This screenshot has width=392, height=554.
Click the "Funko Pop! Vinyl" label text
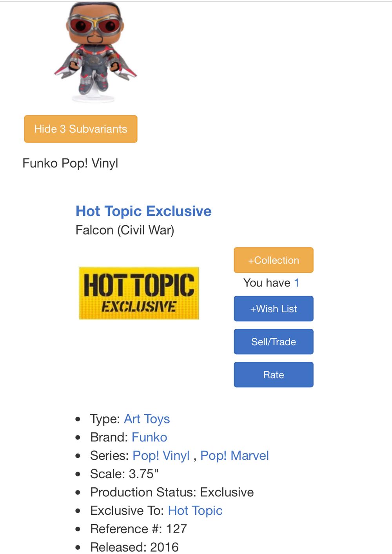(x=70, y=163)
